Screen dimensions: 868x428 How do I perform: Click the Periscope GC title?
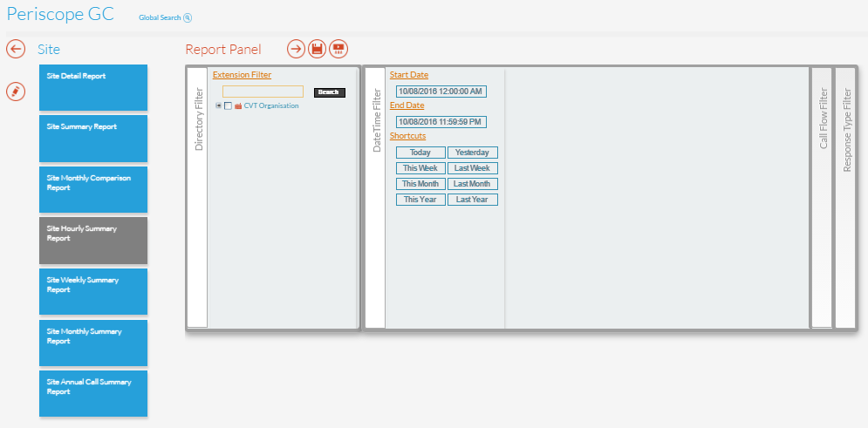click(60, 14)
